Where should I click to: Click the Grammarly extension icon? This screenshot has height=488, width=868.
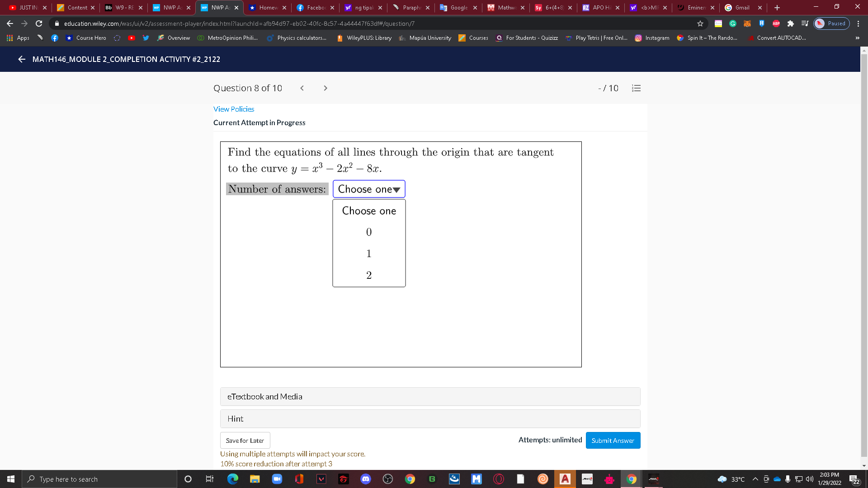pos(732,23)
